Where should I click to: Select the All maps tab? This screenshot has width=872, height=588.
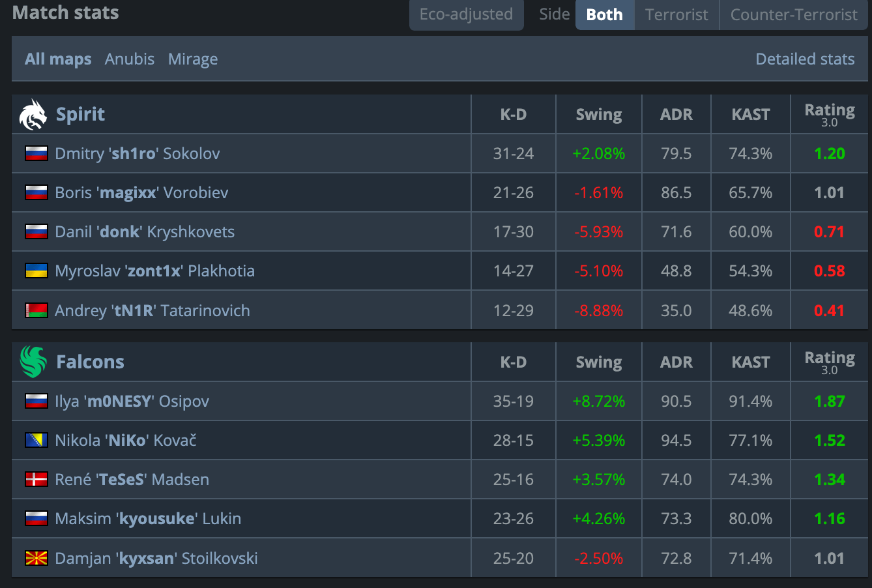click(58, 59)
